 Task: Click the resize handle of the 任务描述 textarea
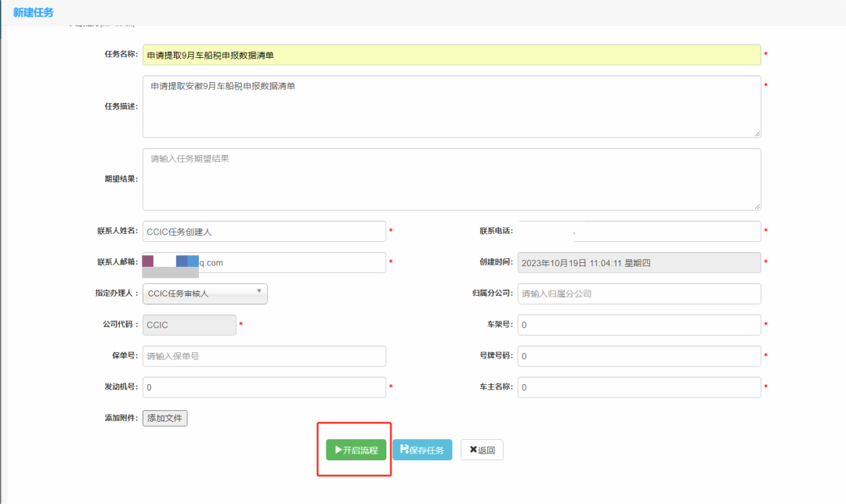tap(757, 134)
